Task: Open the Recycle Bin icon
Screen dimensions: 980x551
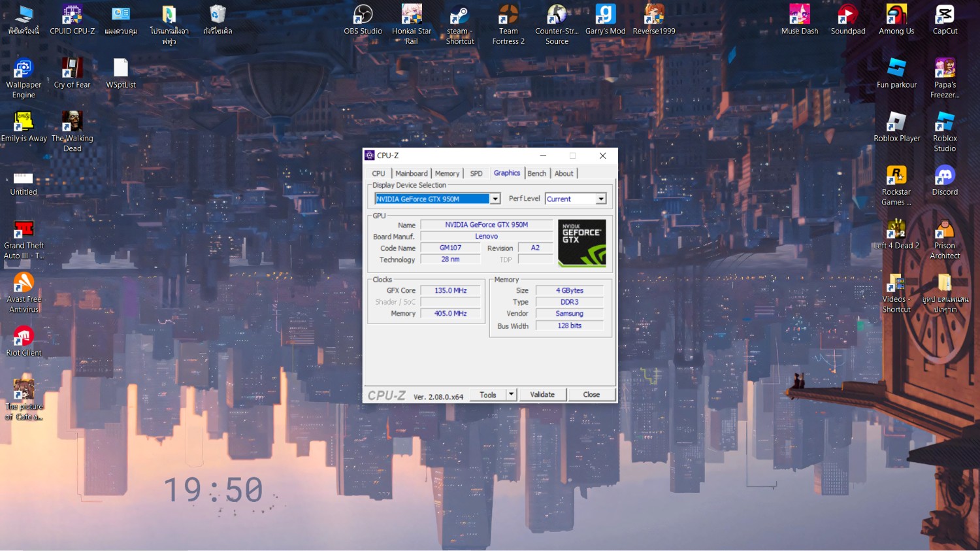Action: pyautogui.click(x=218, y=20)
